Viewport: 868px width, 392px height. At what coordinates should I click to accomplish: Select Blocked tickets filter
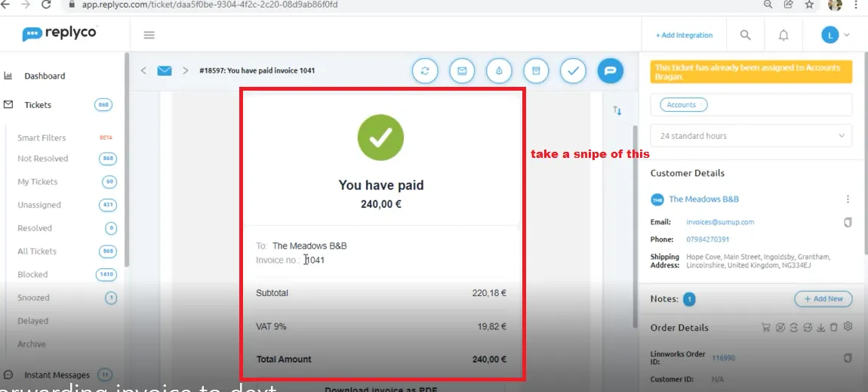click(x=32, y=275)
